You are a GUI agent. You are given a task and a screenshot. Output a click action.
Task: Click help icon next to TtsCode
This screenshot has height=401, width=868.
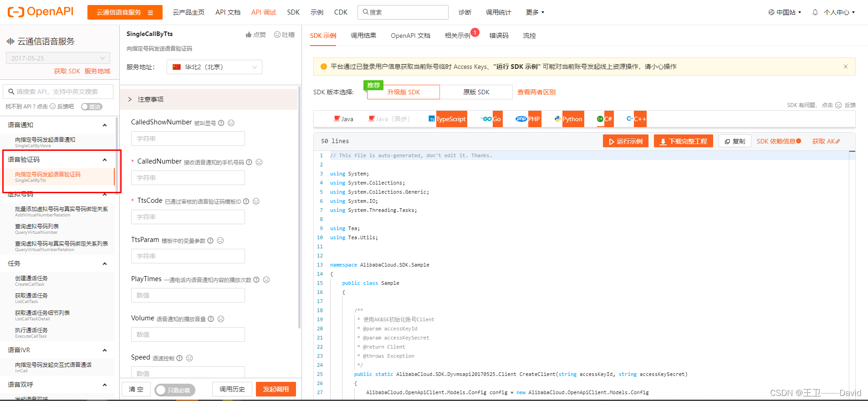coord(246,201)
